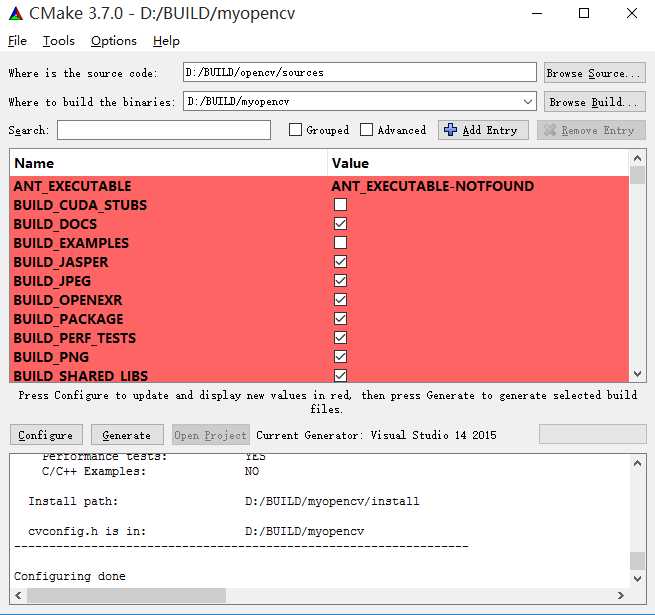Click the cache list vertical scrollbar thumb

point(637,175)
